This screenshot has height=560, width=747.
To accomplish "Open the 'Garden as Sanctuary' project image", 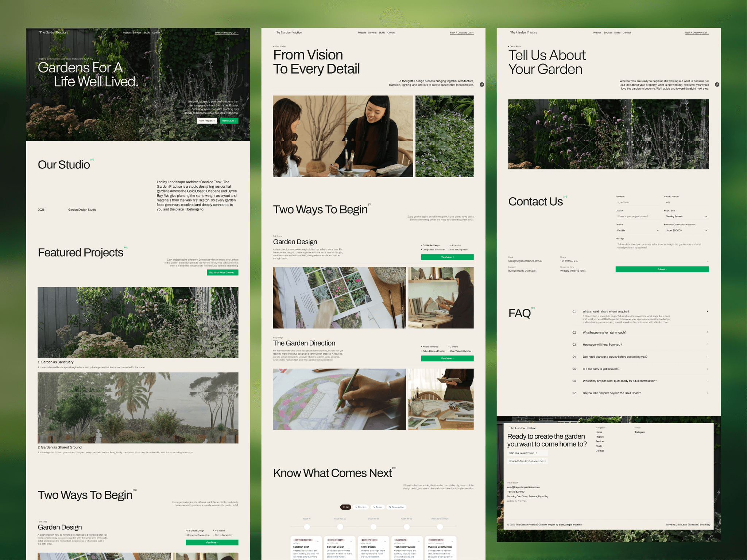I will click(138, 322).
